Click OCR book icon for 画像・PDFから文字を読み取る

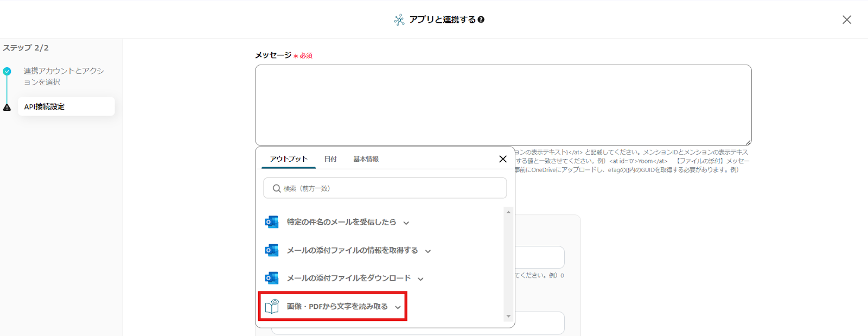tap(272, 306)
